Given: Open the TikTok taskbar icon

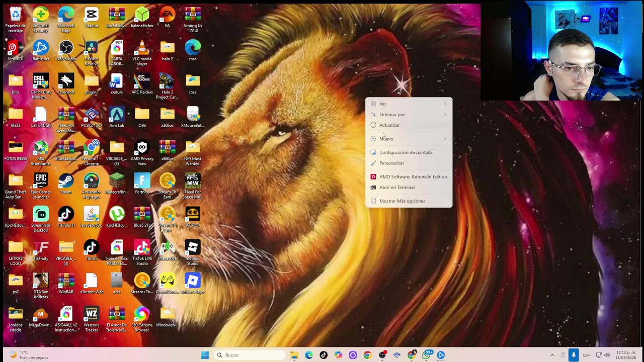Looking at the screenshot, I should [324, 355].
